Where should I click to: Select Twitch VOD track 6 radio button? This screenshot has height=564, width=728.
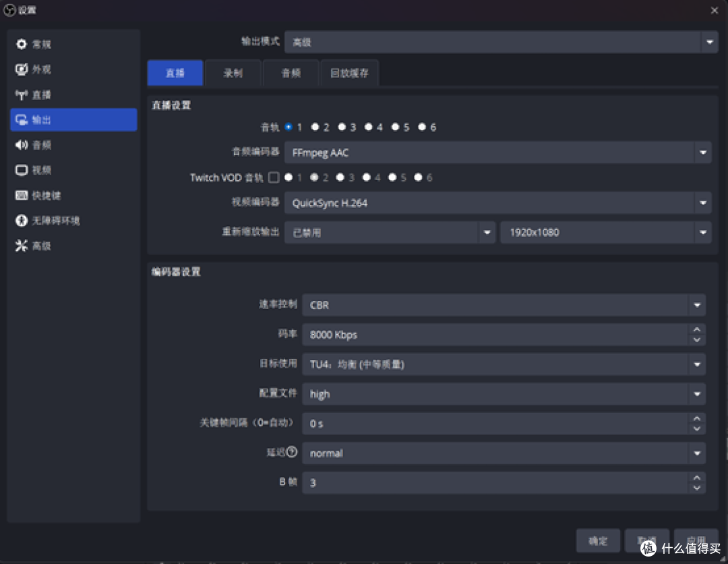(419, 177)
